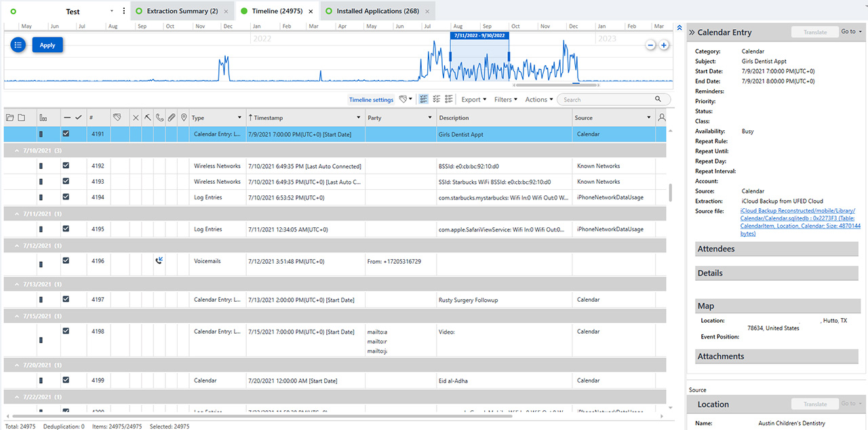Switch to Installed Applications tab
The image size is (868, 430).
(378, 12)
